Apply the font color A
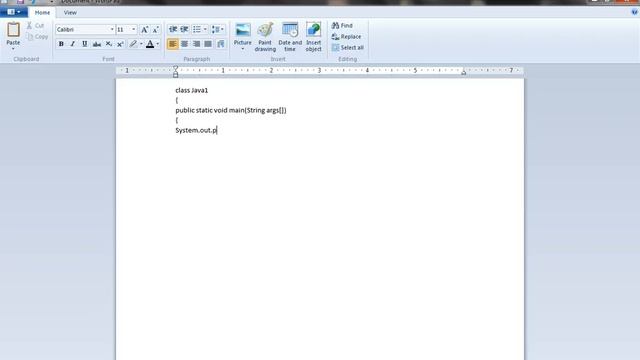Screen dimensions: 640x360 150,44
